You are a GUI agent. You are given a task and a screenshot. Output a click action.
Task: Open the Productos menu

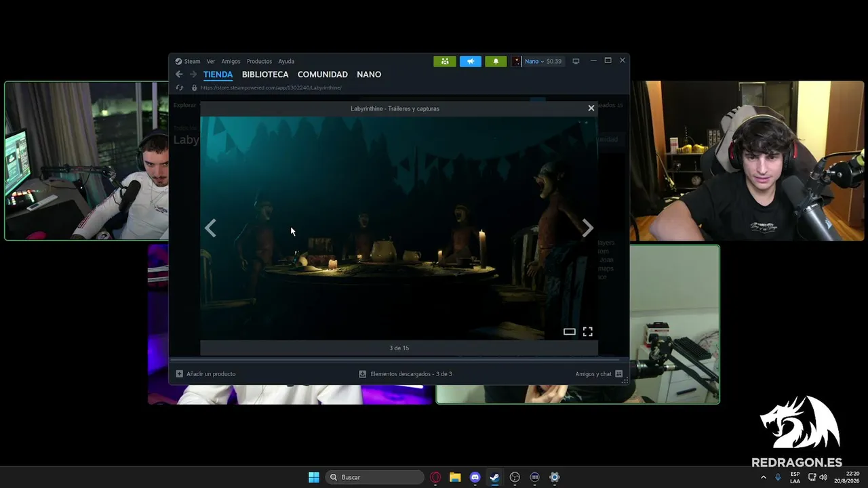(x=259, y=61)
